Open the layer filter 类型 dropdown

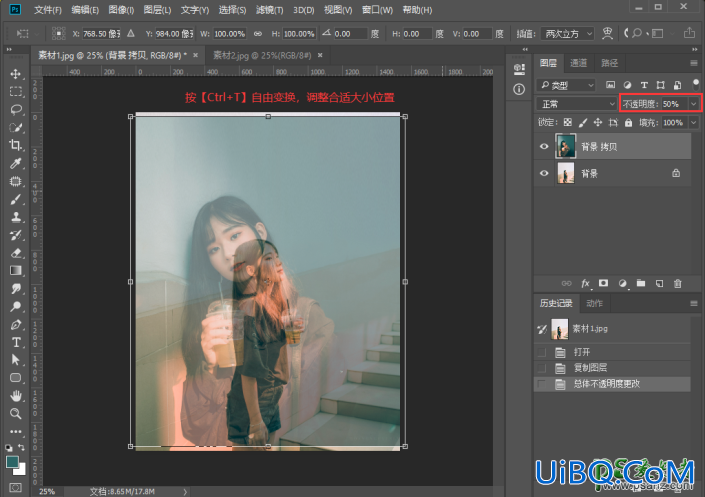tap(567, 85)
